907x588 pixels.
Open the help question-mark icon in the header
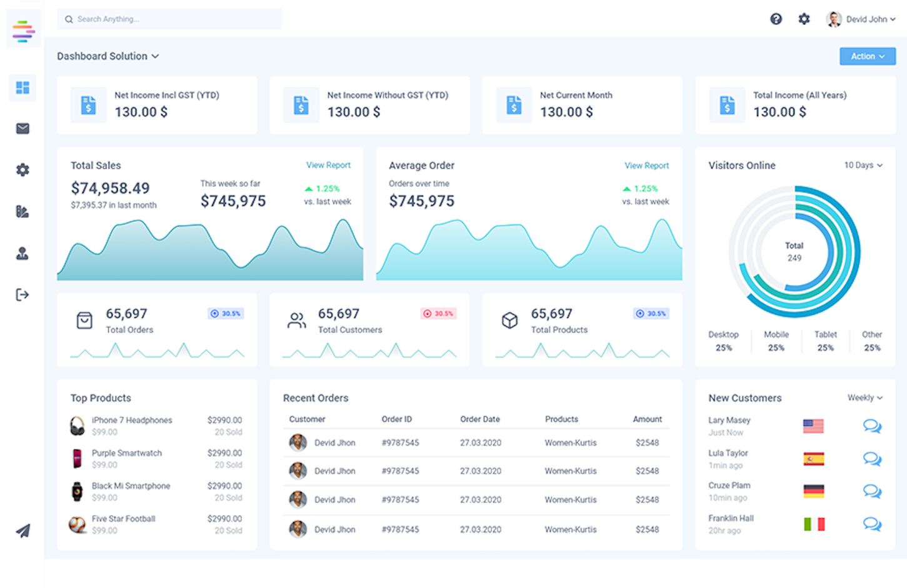point(776,19)
